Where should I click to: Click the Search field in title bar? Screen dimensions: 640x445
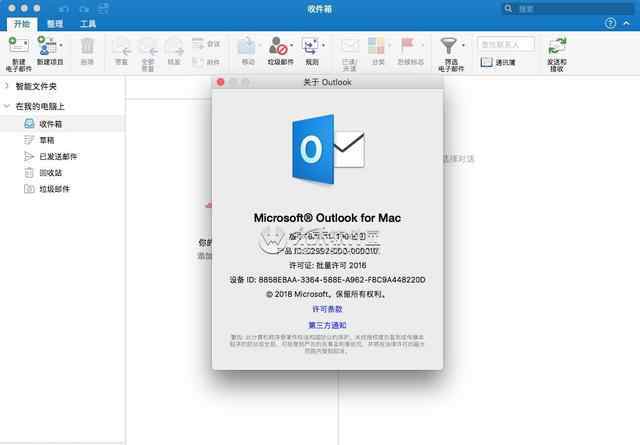[x=568, y=9]
